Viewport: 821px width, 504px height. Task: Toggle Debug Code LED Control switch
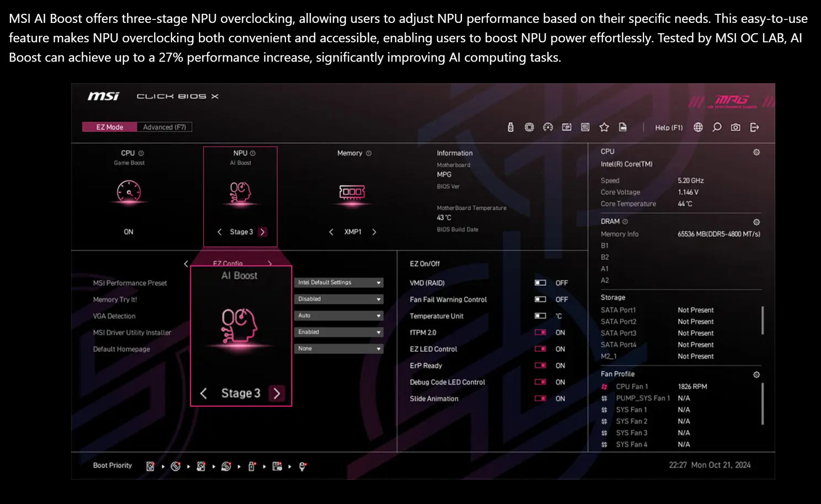541,382
